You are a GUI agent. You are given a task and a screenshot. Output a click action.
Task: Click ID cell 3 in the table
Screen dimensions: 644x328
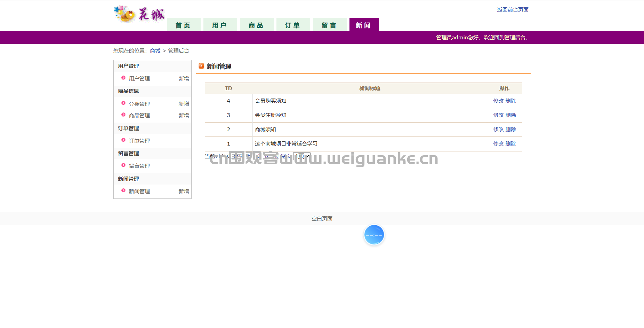[228, 115]
